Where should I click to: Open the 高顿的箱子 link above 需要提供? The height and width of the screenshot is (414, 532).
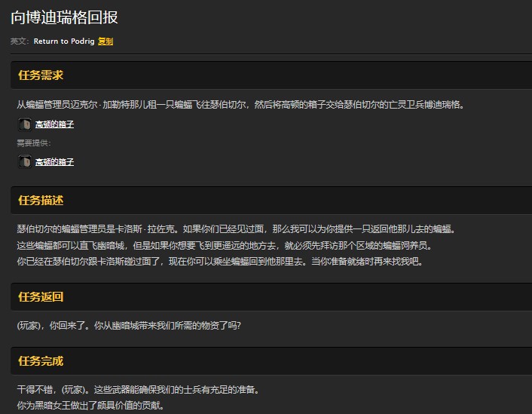tap(55, 124)
